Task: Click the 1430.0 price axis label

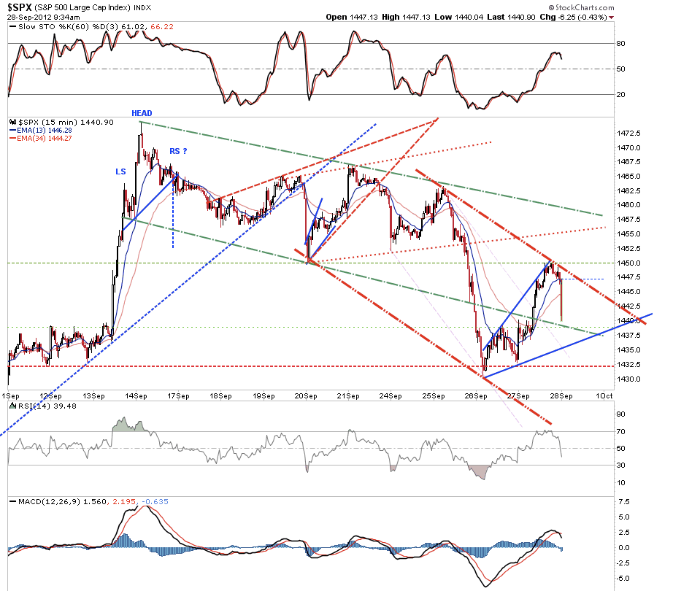Action: click(x=628, y=379)
